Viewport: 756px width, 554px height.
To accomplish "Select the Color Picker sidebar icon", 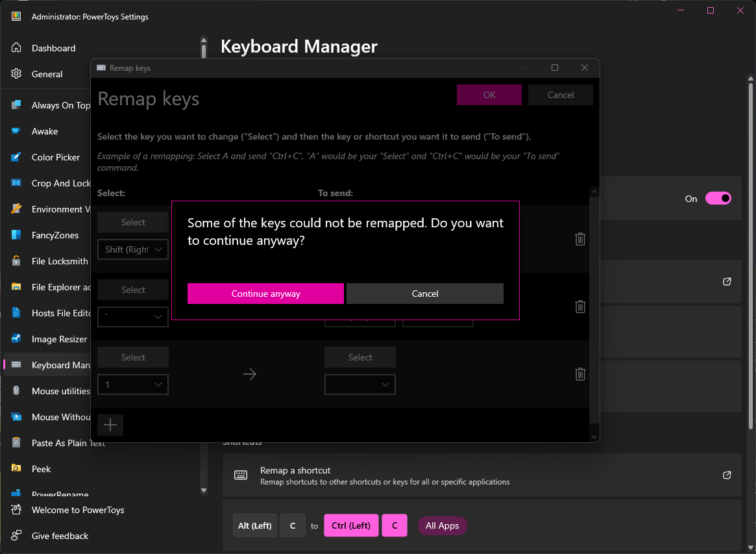I will [x=17, y=157].
